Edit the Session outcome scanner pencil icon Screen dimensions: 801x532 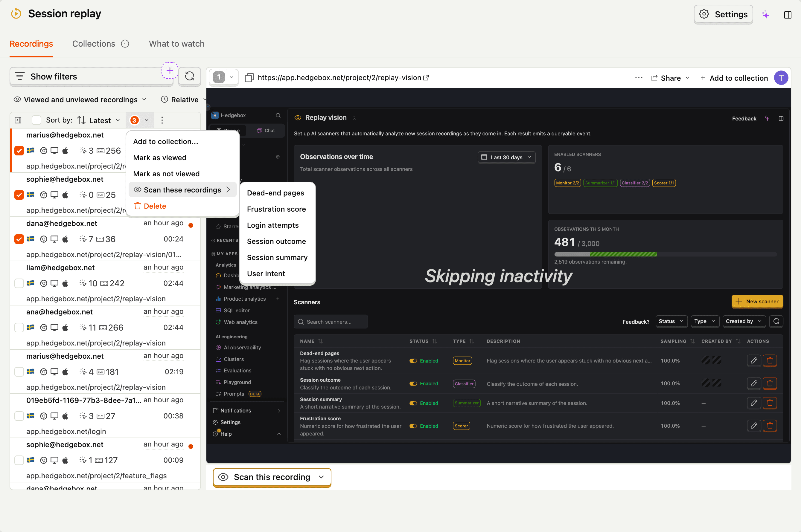coord(754,383)
